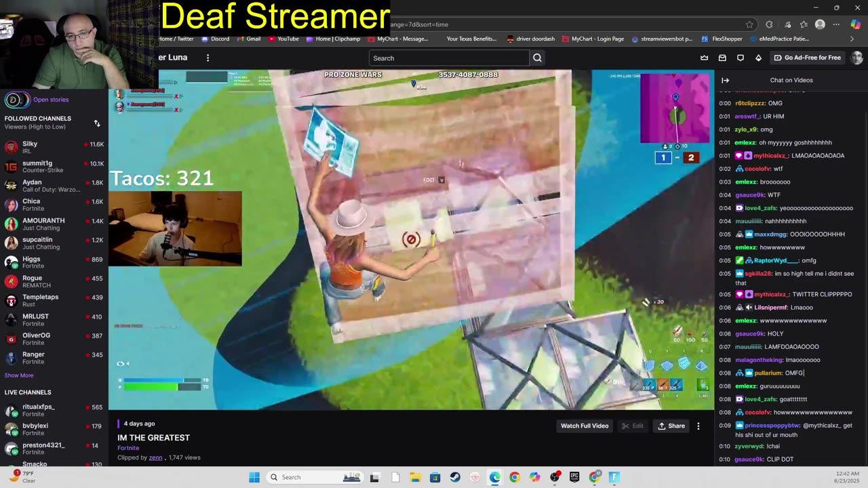Open bvbylexi live channel
The height and width of the screenshot is (488, 868).
tap(54, 429)
